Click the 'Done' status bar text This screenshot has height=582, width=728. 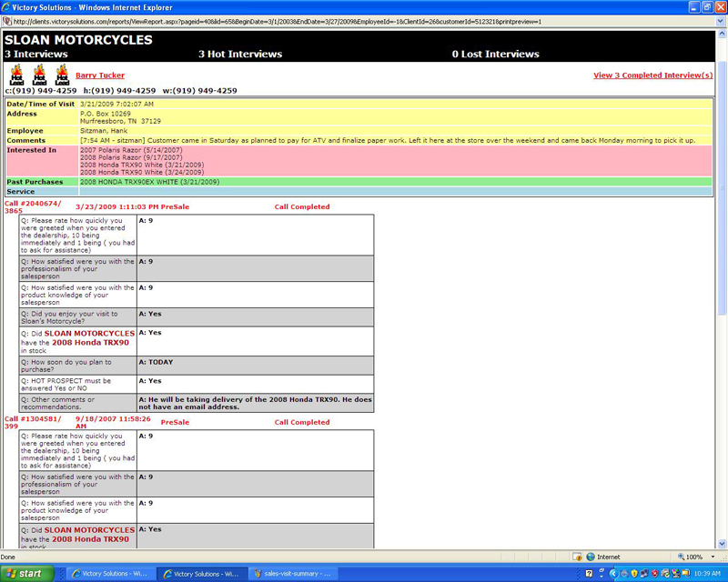point(8,557)
